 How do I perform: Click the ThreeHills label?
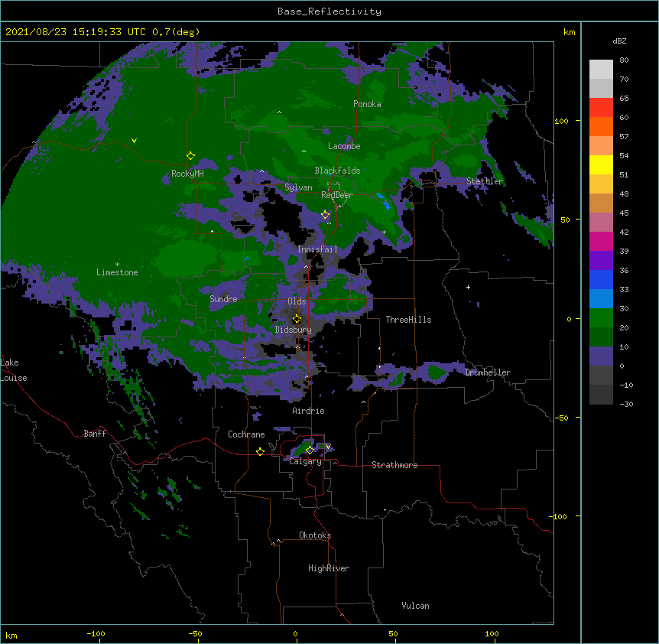(x=408, y=320)
